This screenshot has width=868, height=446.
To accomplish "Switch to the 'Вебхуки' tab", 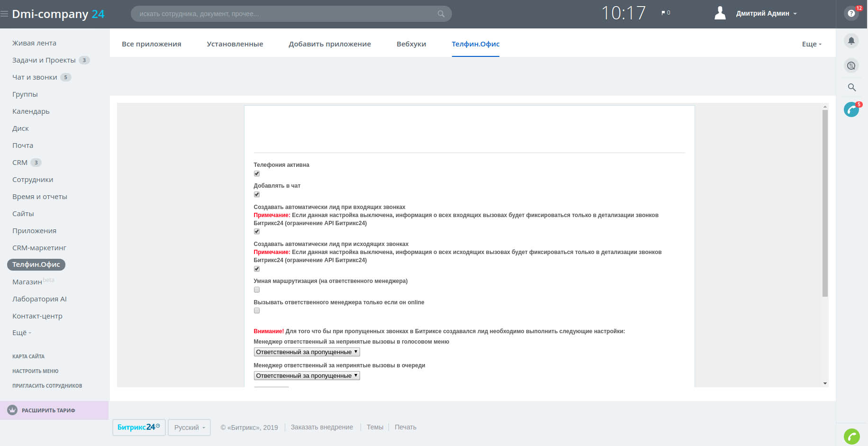I will pyautogui.click(x=411, y=44).
